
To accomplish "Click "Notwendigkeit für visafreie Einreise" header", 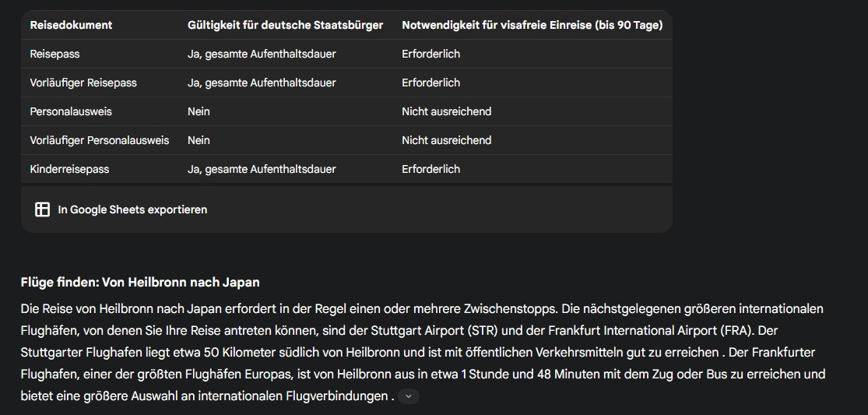I will [532, 25].
